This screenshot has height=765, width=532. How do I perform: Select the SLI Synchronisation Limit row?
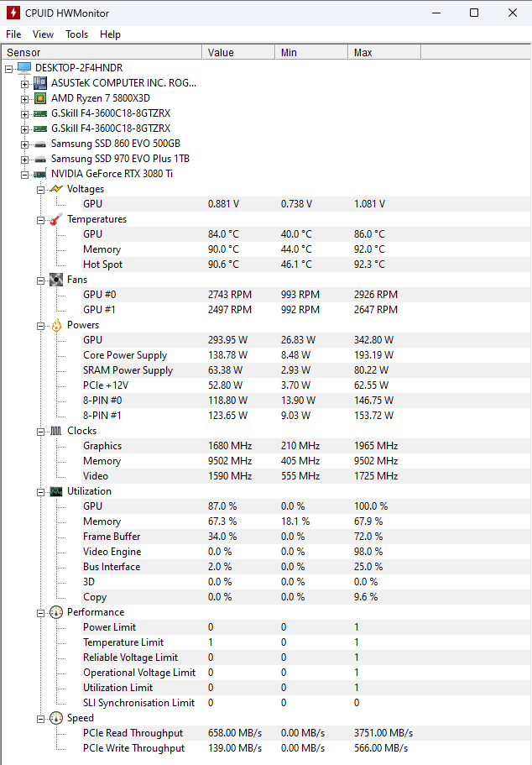[306, 703]
